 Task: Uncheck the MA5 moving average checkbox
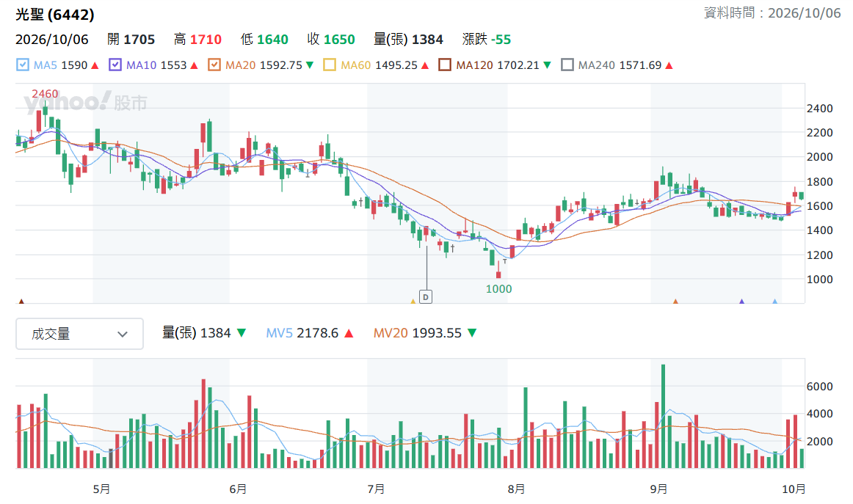[x=22, y=65]
